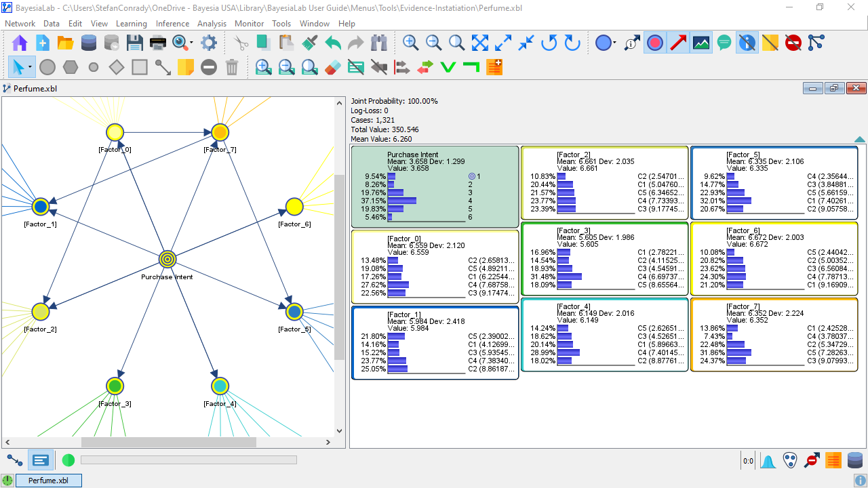Click the pink eraser icon in toolbar
This screenshot has height=488, width=868.
pos(332,67)
